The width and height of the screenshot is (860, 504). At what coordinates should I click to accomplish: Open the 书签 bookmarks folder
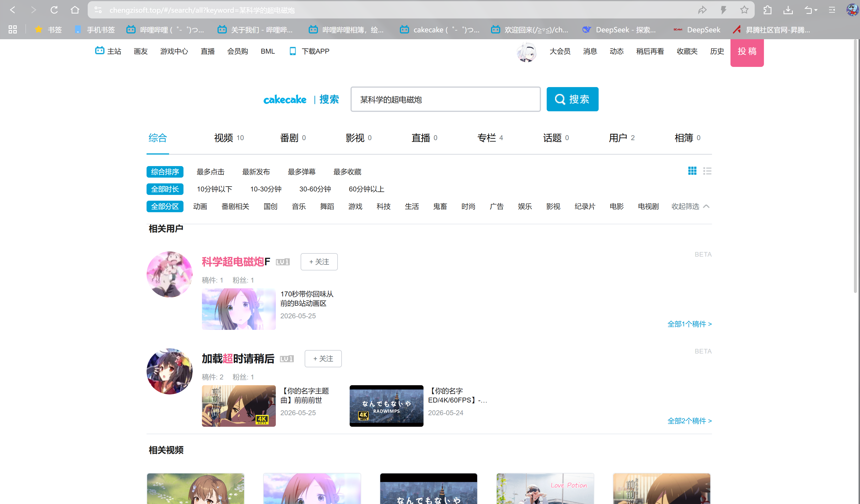point(48,30)
